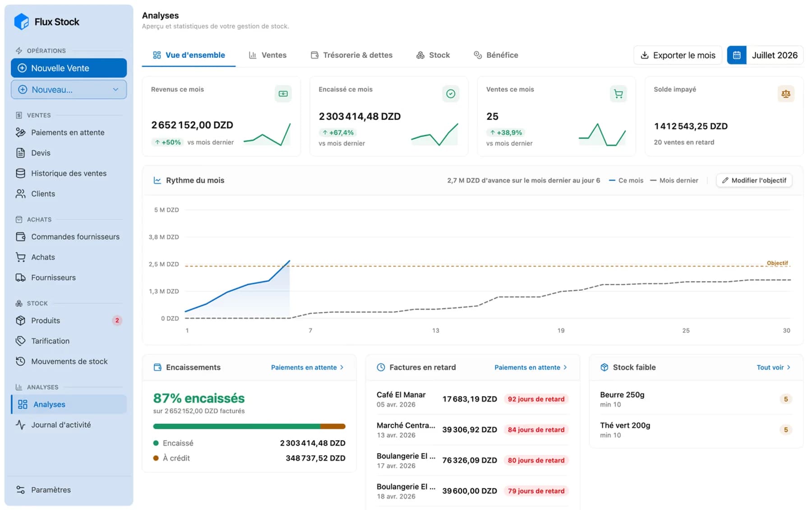Open Journal d'activité

coord(69,425)
